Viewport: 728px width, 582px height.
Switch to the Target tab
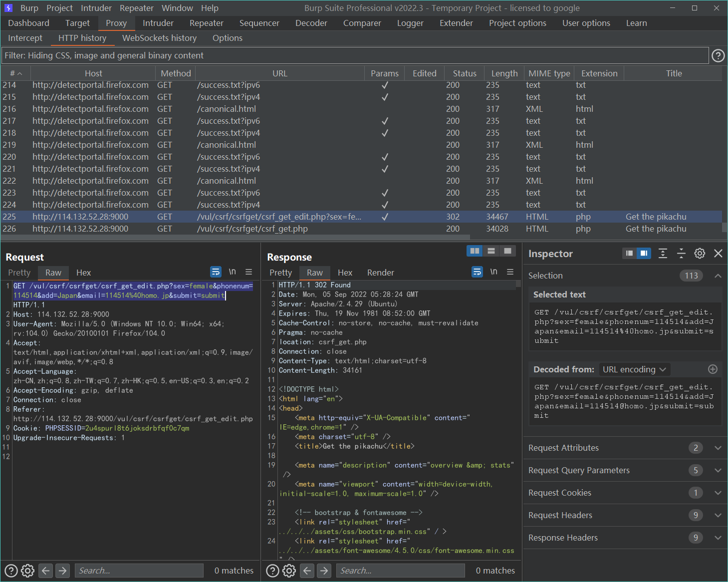click(x=77, y=23)
